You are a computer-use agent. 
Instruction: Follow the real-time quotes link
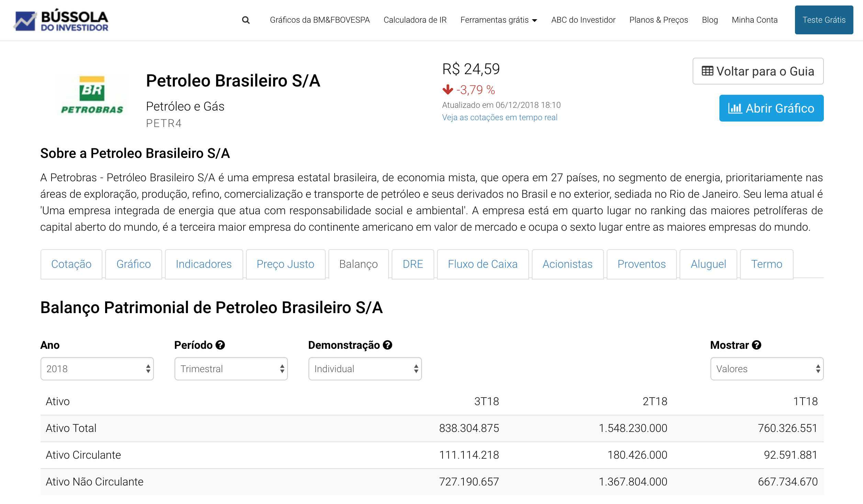coord(500,117)
